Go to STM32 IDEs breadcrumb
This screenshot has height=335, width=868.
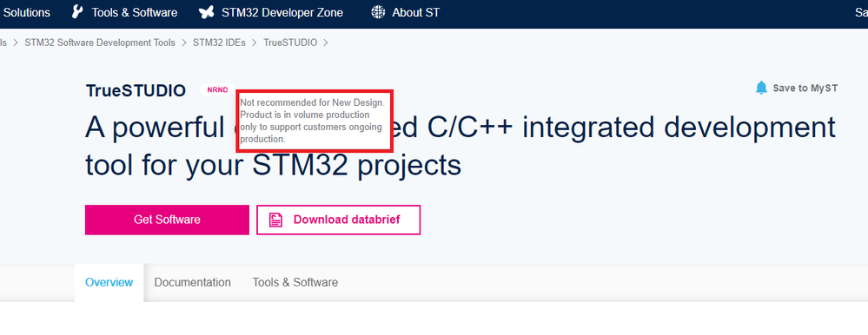tap(219, 43)
